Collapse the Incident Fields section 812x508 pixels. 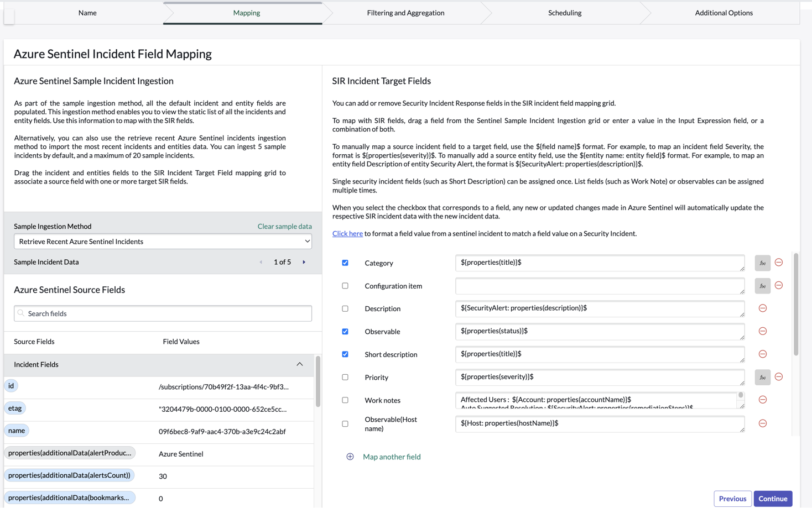(x=300, y=364)
